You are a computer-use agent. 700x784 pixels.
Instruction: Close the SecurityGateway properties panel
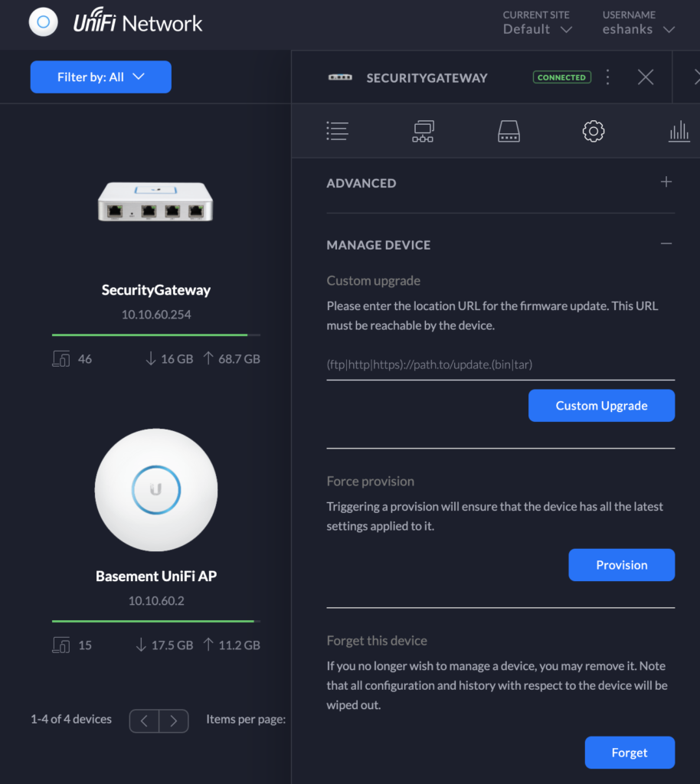[x=646, y=77]
